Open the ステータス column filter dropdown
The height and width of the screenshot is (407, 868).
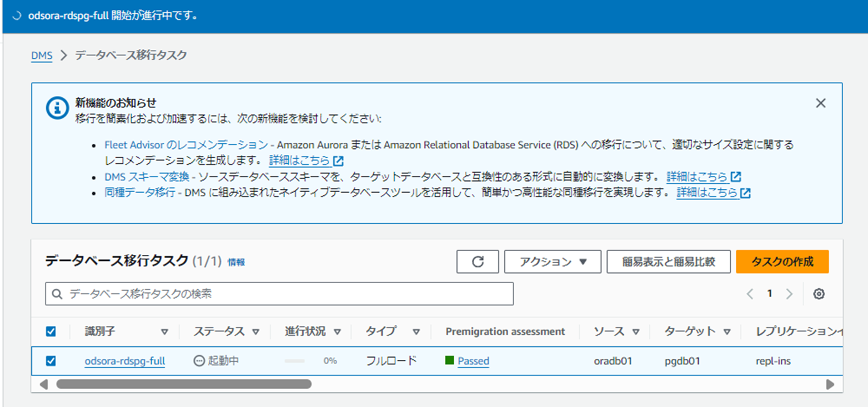pos(256,331)
